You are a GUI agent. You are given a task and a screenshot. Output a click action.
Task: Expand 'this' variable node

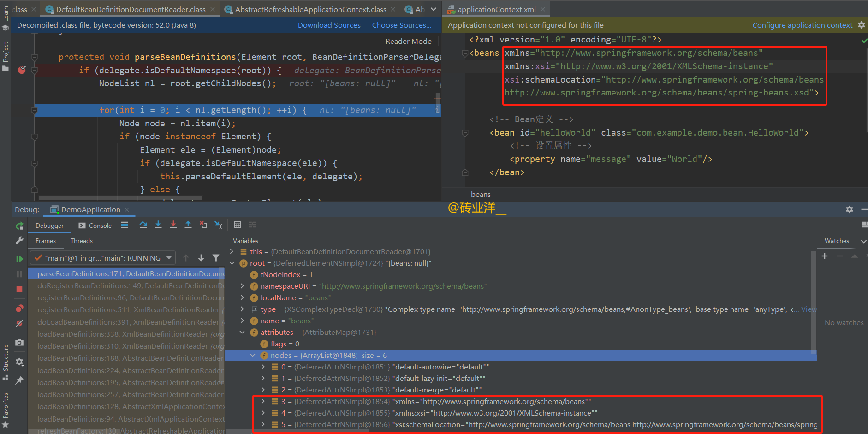click(x=232, y=252)
